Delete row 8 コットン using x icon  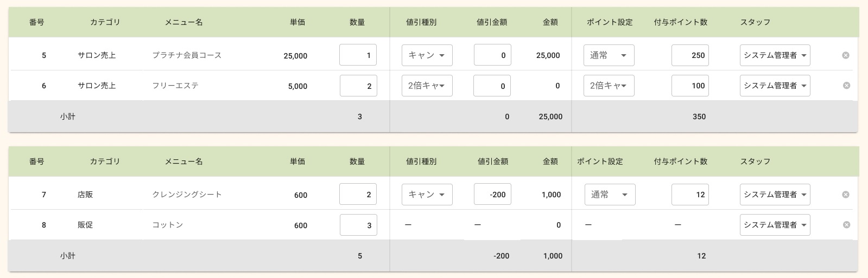[845, 225]
